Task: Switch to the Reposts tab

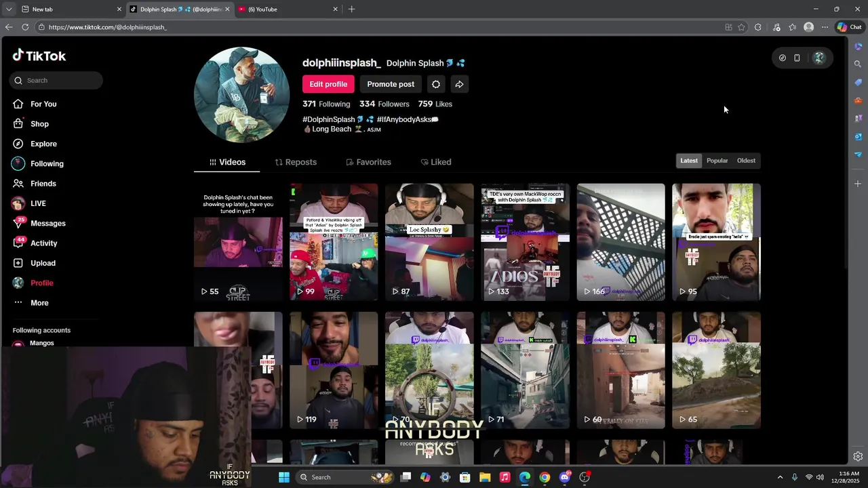Action: [296, 162]
